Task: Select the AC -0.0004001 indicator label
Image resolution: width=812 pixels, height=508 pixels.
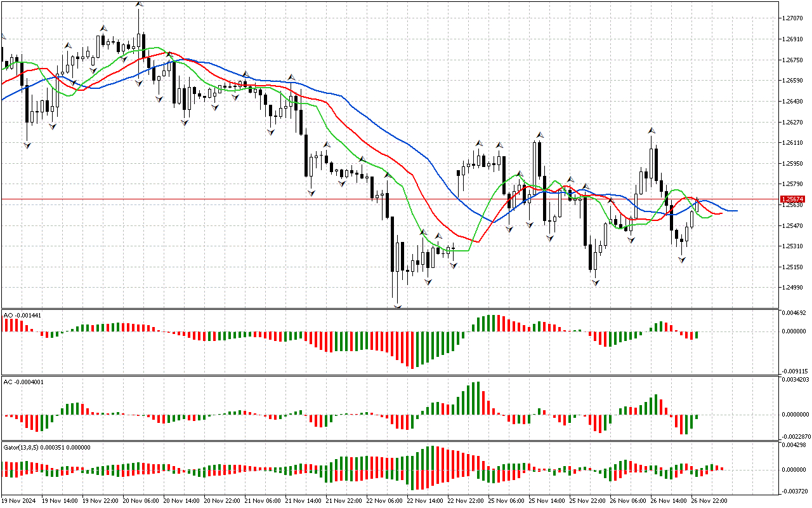Action: pos(23,382)
